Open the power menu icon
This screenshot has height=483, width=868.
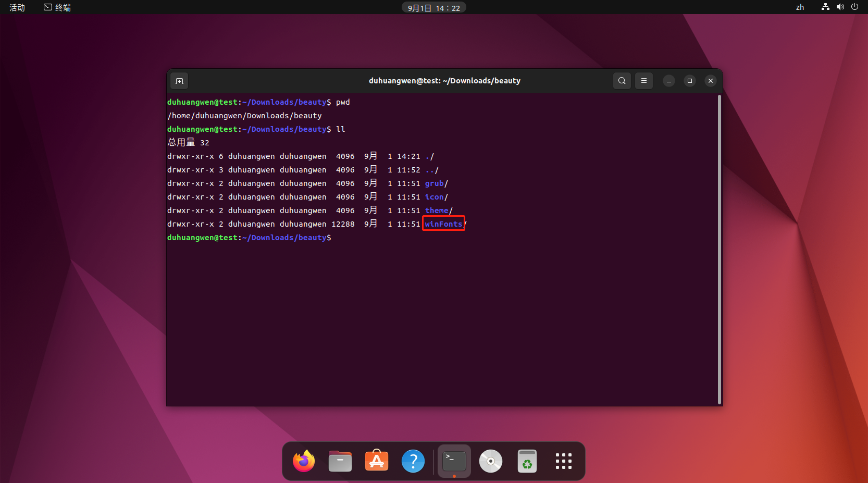pos(854,7)
